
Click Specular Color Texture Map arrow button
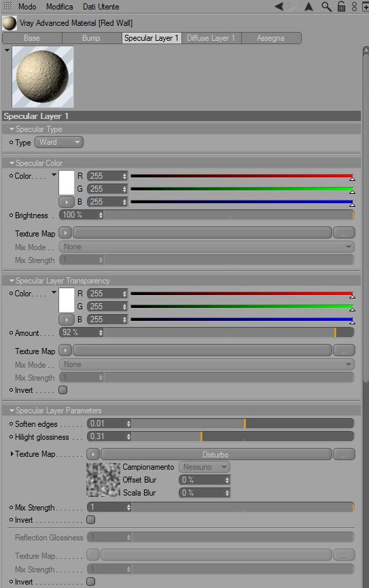(x=65, y=233)
